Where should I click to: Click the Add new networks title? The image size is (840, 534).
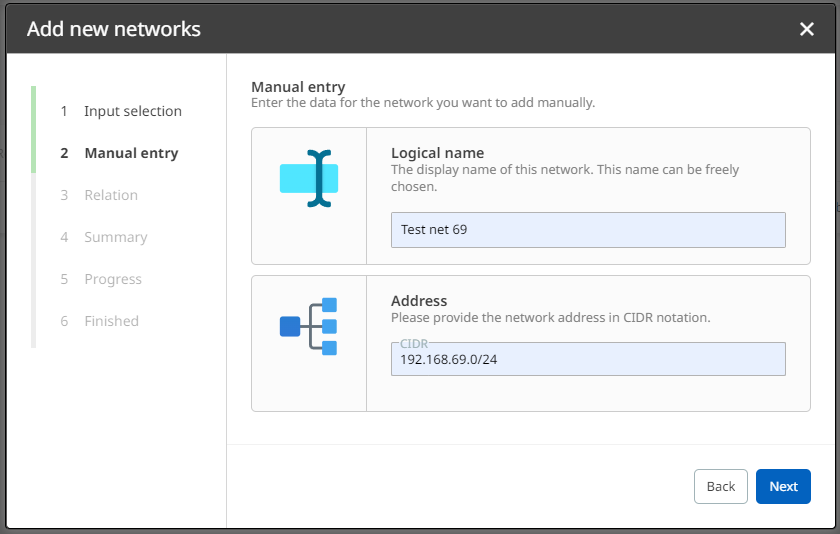coord(114,29)
